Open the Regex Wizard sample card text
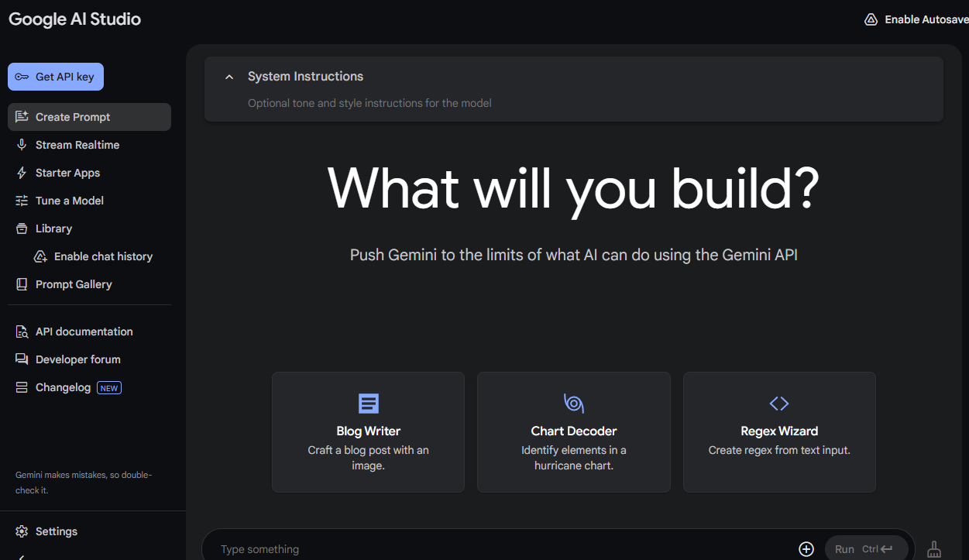The width and height of the screenshot is (969, 560). point(779,441)
